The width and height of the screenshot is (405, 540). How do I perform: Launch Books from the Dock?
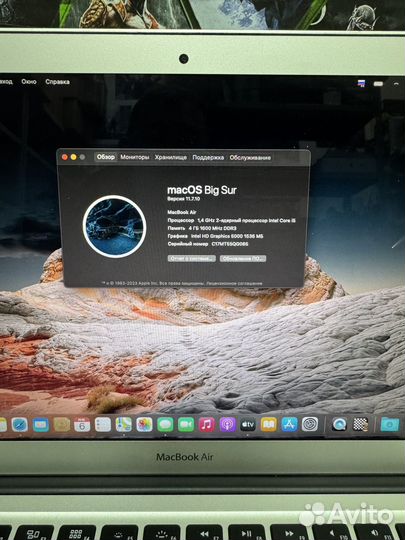click(269, 425)
